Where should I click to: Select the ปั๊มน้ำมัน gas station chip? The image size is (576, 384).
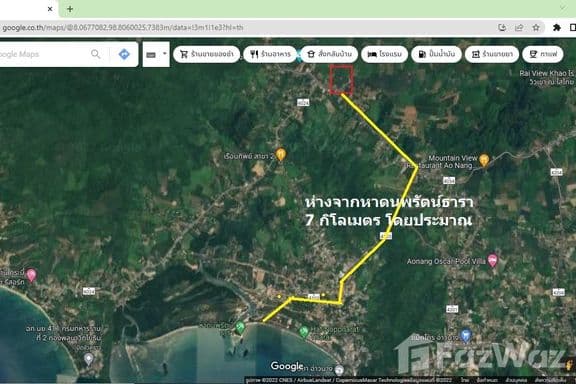(436, 54)
